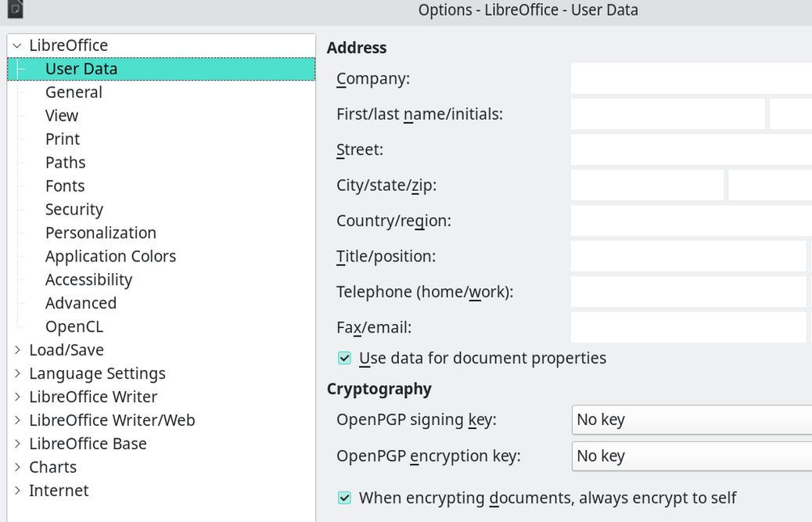812x522 pixels.
Task: Expand the LibreOffice Writer/Web section
Action: pyautogui.click(x=18, y=420)
